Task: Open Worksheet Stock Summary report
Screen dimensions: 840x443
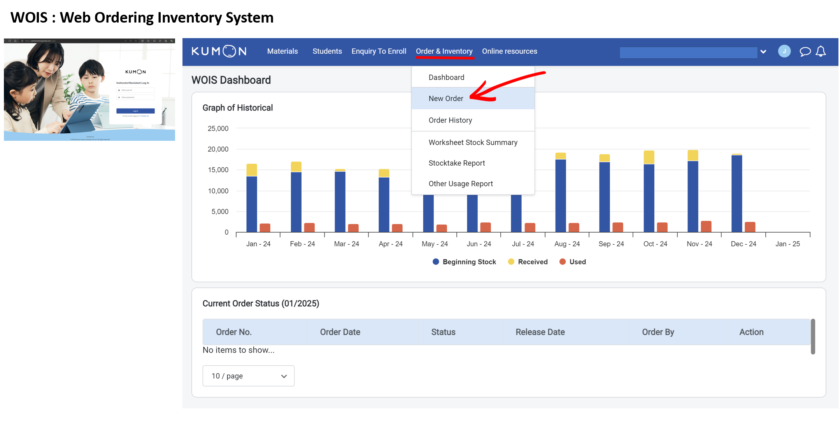Action: click(x=473, y=142)
